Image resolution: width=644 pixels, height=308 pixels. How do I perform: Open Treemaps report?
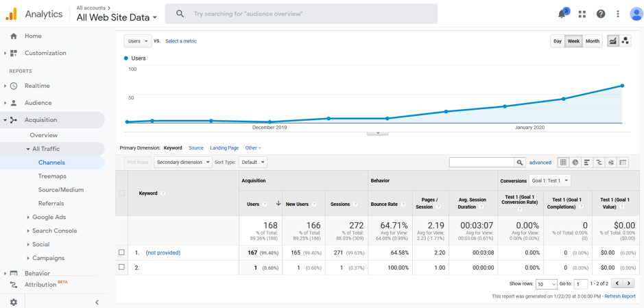point(52,176)
